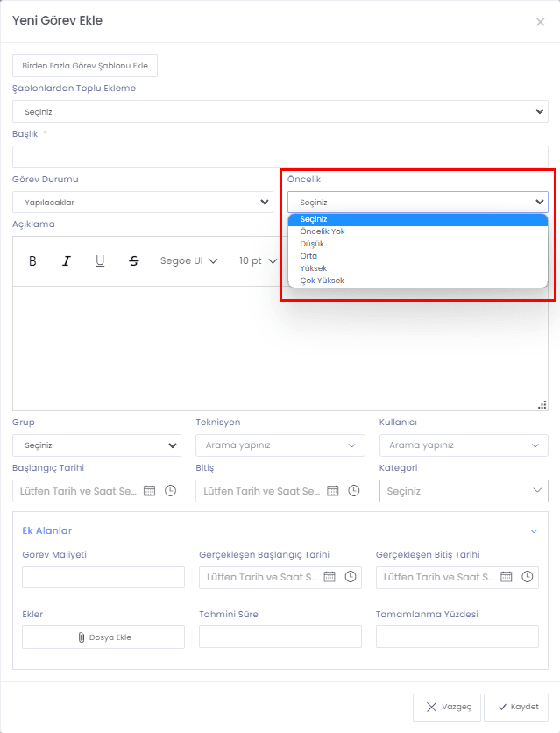
Task: Open clock icon for Gerçekleşen Bitiş Tarihi
Action: coord(528,577)
